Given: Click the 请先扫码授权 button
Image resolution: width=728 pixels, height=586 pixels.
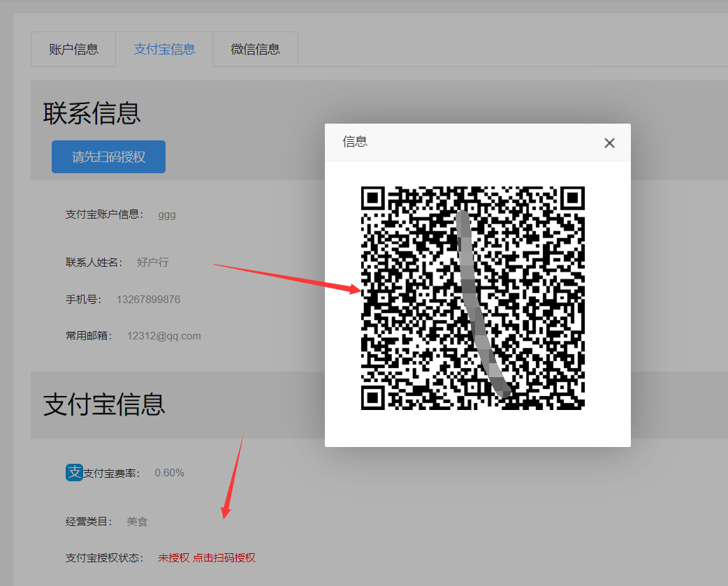Looking at the screenshot, I should 109,157.
